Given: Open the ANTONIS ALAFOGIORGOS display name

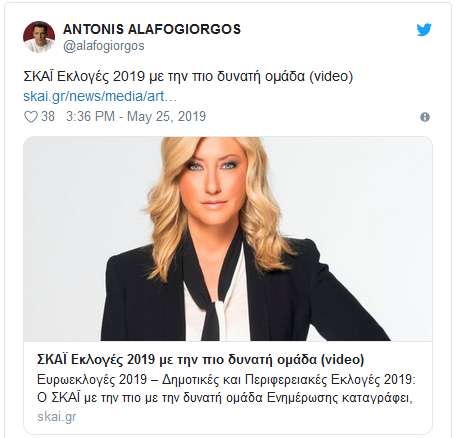Looking at the screenshot, I should pos(152,29).
